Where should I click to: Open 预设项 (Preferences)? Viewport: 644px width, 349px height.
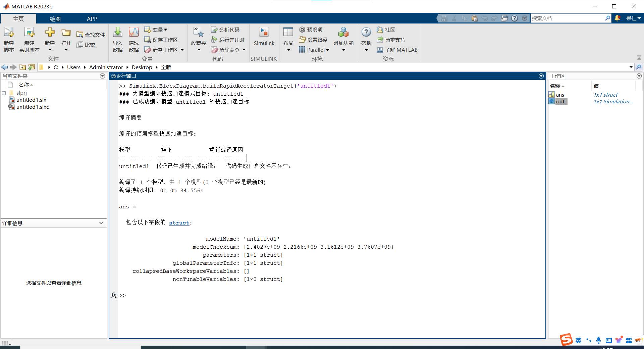311,30
